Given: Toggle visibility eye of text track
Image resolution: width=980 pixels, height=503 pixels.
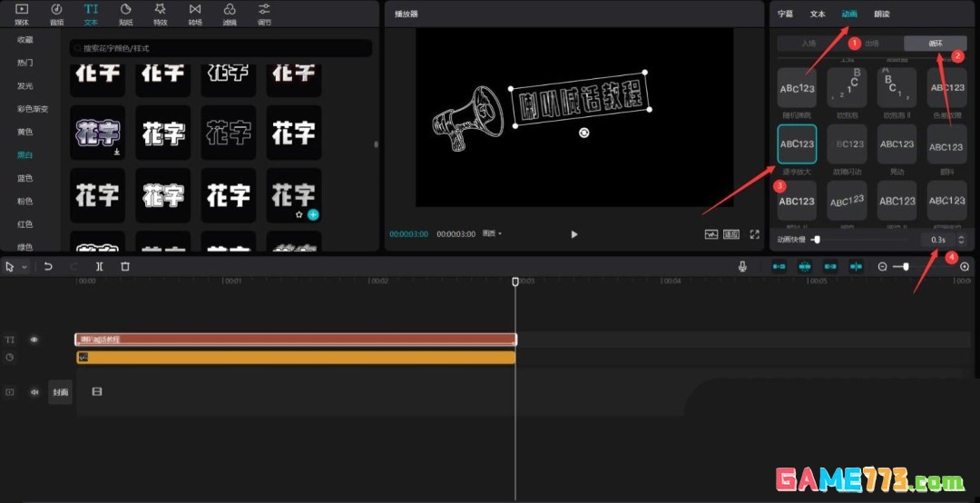Looking at the screenshot, I should coord(34,340).
